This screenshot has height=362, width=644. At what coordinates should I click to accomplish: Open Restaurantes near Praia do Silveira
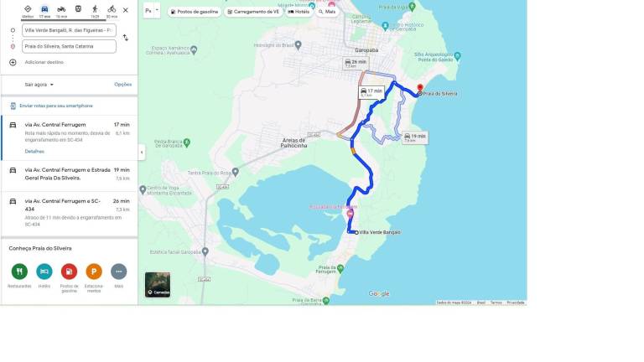coord(19,271)
